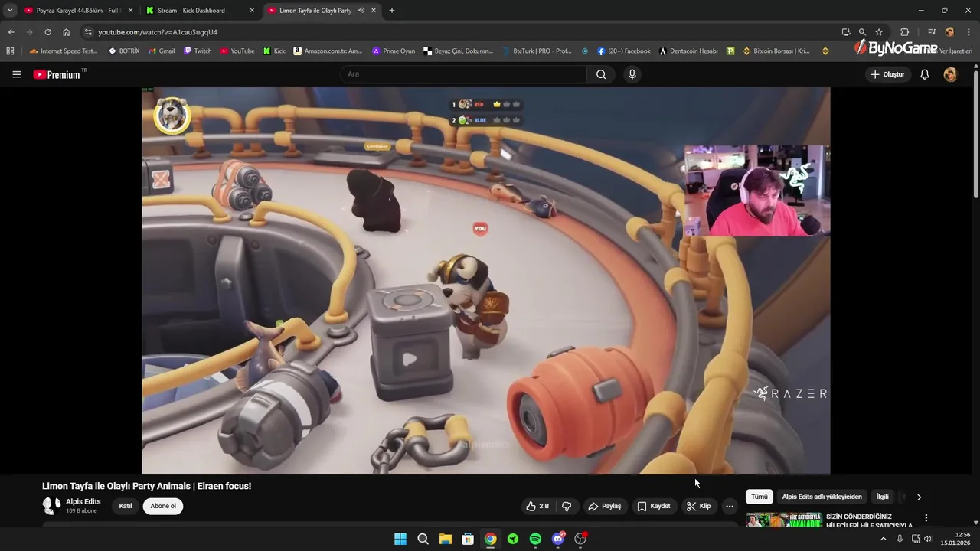The image size is (980, 551).
Task: Open the Twitch bookmark
Action: [198, 51]
